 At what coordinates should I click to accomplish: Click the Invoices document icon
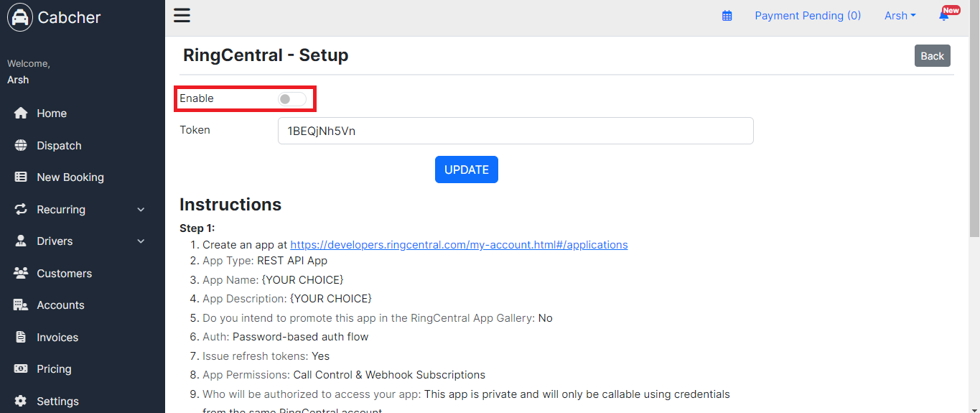point(21,337)
